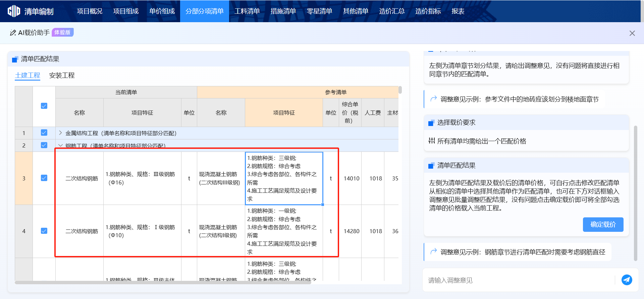
Task: Click the 综合单价(税前) column header
Action: click(x=350, y=113)
